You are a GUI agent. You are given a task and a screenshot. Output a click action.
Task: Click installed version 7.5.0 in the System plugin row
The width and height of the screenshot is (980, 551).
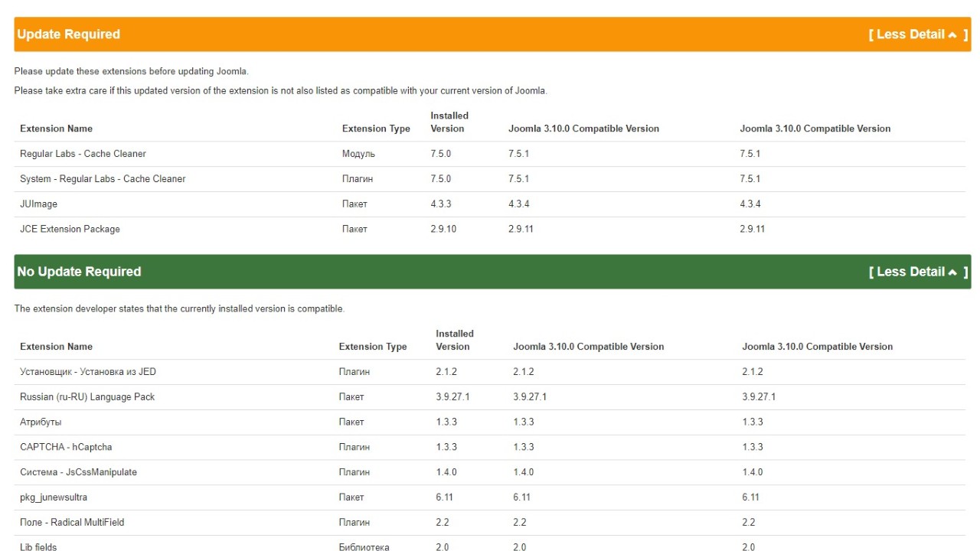(x=441, y=179)
